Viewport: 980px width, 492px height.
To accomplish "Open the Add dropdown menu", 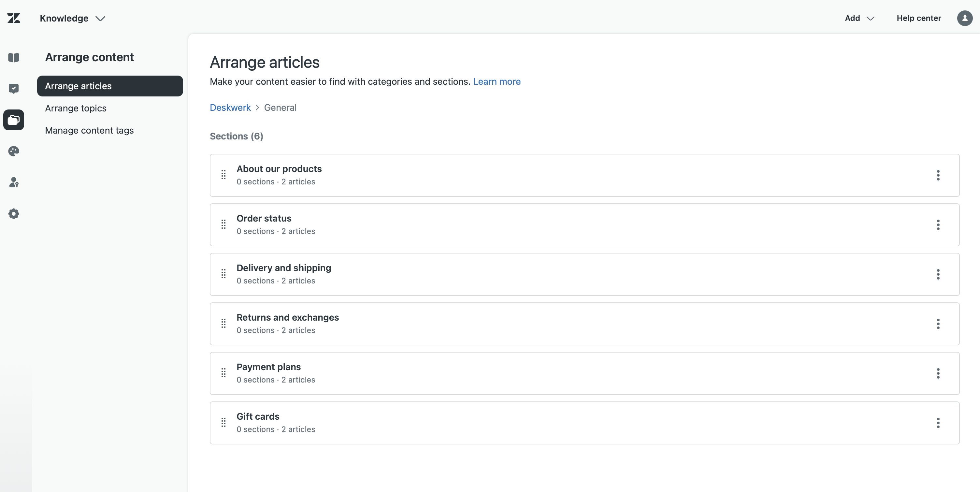I will [x=859, y=18].
